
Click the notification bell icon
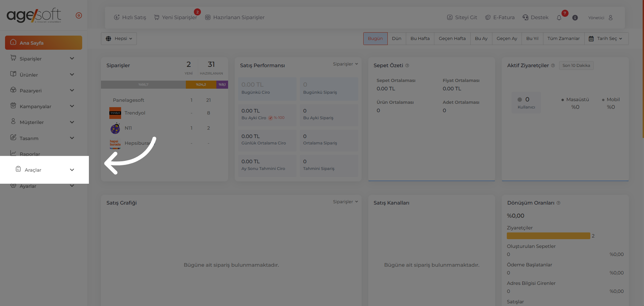pyautogui.click(x=559, y=18)
